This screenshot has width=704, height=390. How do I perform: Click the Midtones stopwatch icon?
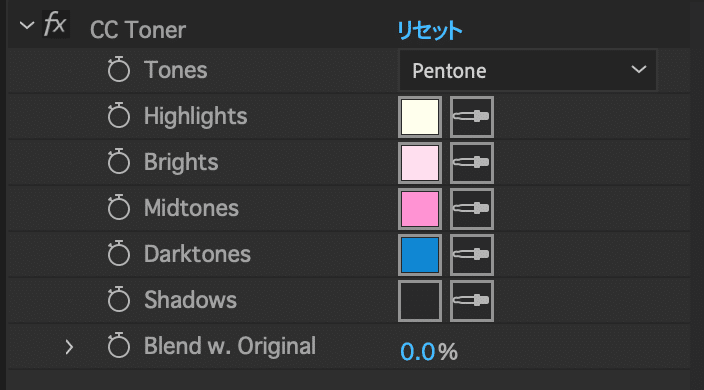pos(119,208)
